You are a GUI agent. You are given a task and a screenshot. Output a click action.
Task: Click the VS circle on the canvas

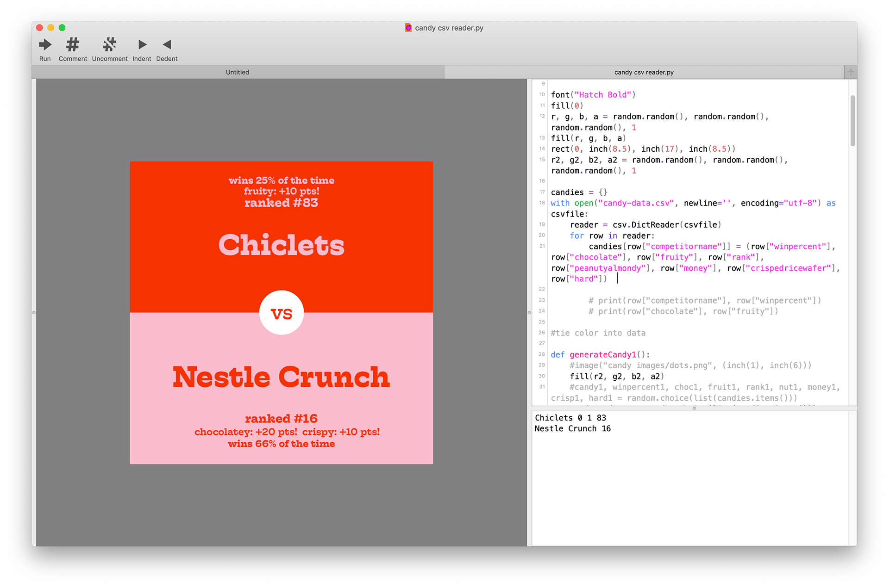(282, 313)
